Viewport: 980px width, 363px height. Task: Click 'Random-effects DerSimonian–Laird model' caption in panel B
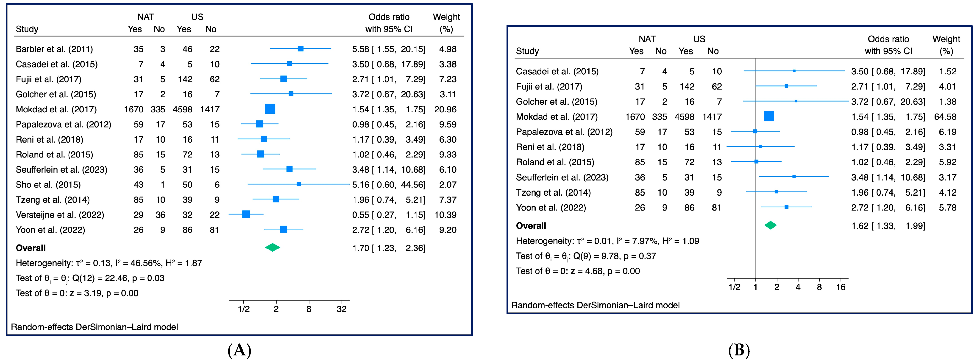point(595,305)
